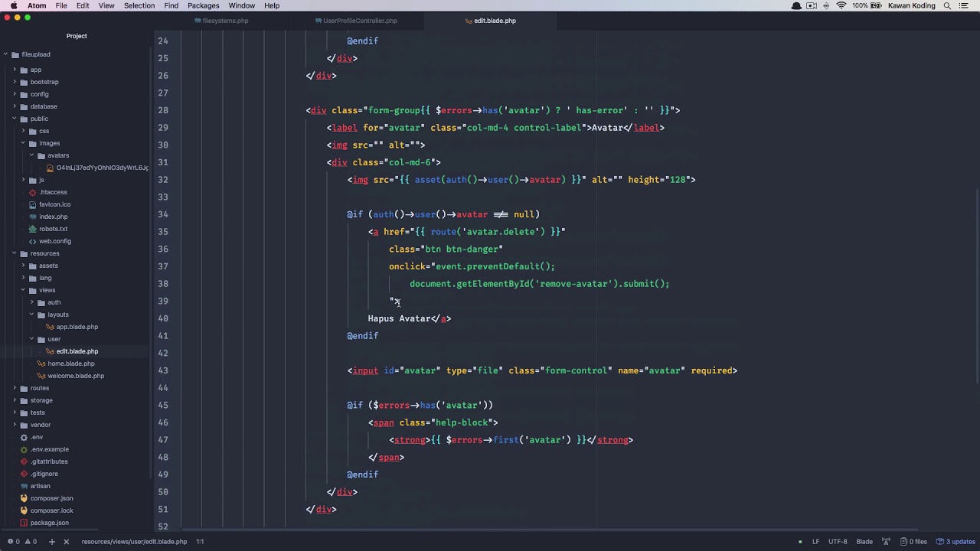Open Spotlight search in the menu bar
The width and height of the screenshot is (980, 551).
(x=947, y=5)
